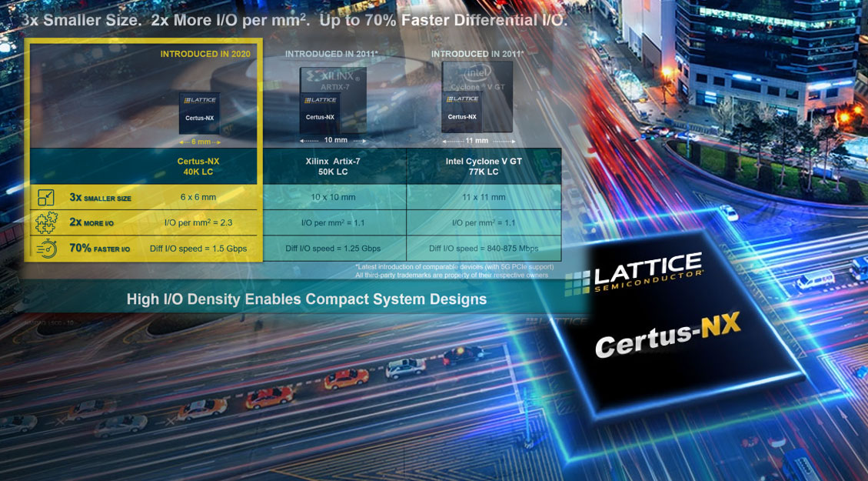Click Intel 'I/O per mm² = 1.1' cell
868x481 pixels.
tap(484, 222)
